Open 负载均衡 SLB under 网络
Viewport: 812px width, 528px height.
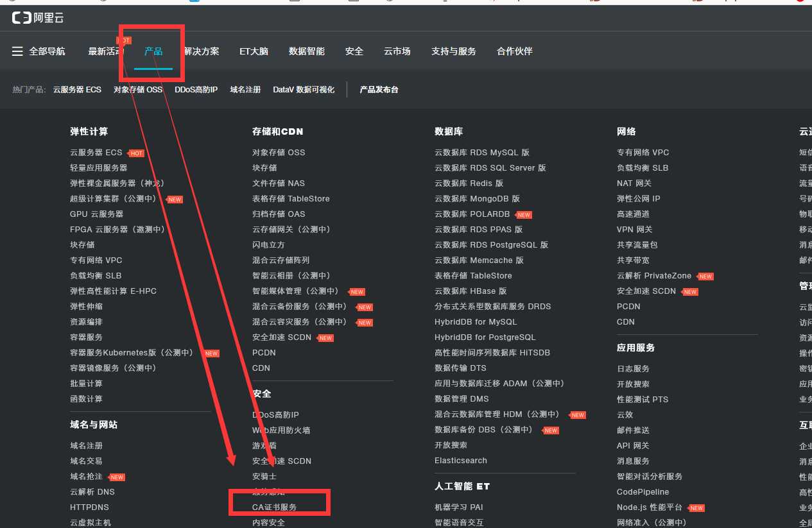[x=643, y=168]
